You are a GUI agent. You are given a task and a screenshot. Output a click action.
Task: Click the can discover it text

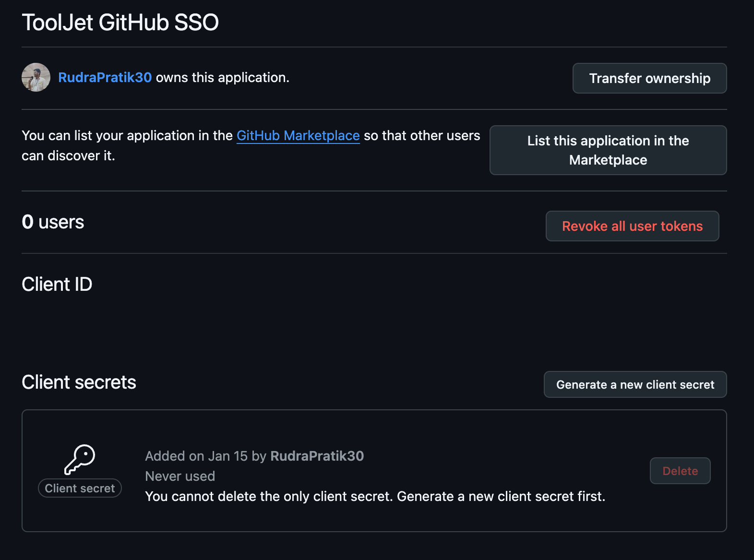(68, 156)
